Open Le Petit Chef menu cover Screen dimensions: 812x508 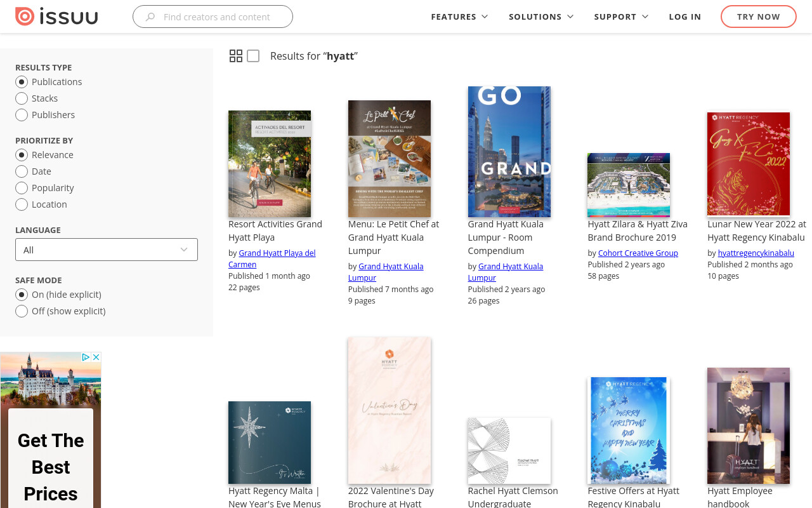tap(390, 159)
